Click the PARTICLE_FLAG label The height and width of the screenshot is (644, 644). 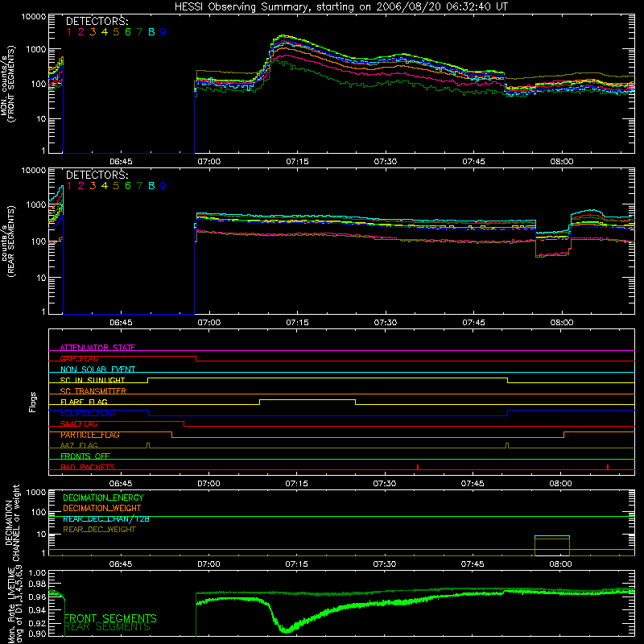pos(90,435)
